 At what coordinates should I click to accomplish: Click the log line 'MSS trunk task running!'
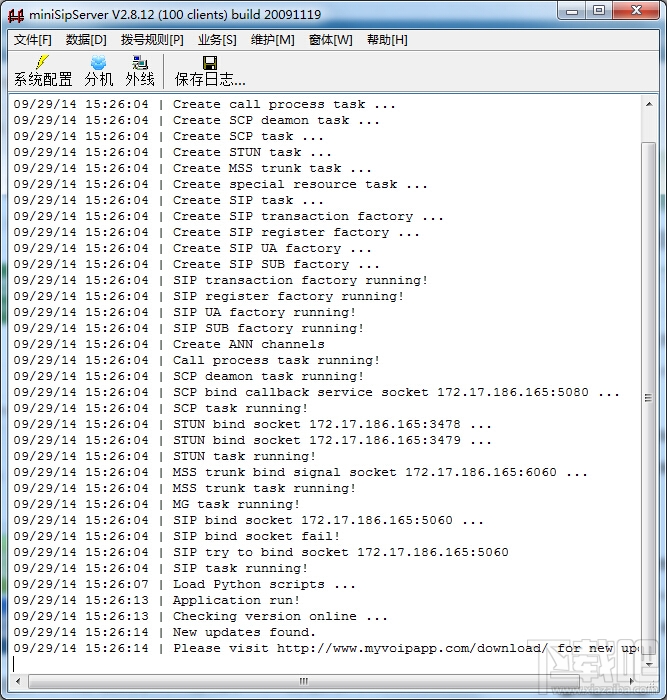(264, 489)
